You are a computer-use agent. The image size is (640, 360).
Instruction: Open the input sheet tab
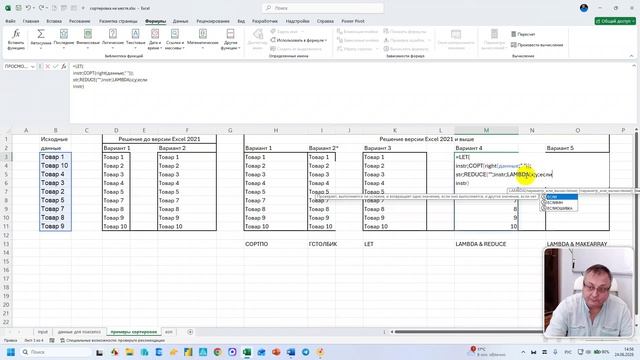coord(42,332)
